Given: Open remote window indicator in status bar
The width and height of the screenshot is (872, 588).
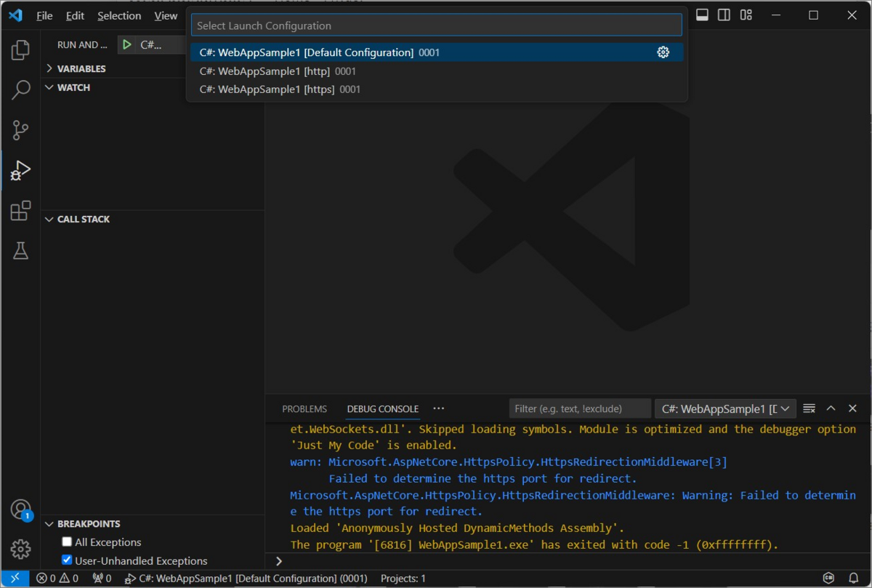Looking at the screenshot, I should (15, 579).
